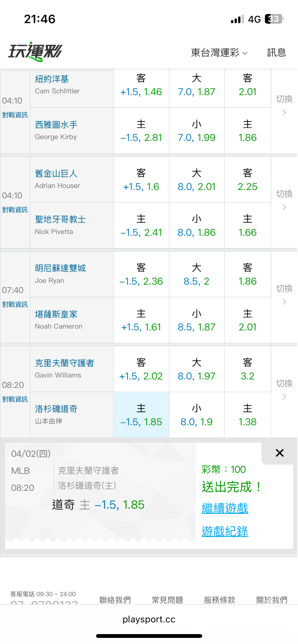Tap 聯絡我們 in footer
Screen dimensions: 298x644
115,599
